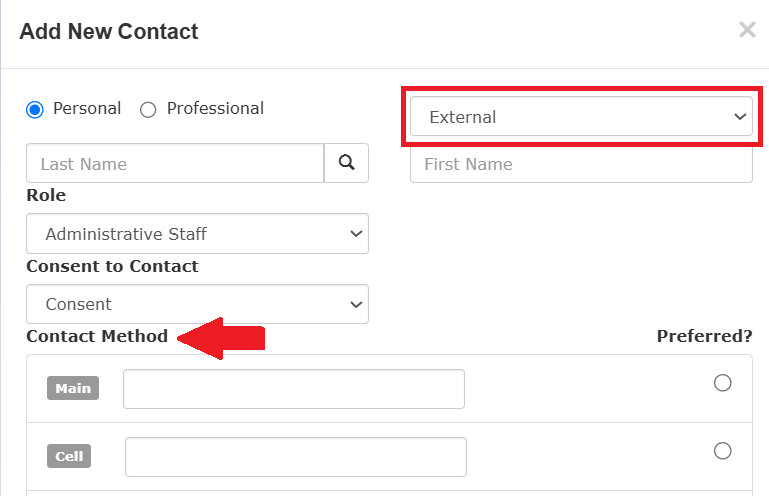Select the Personal contact type radio
Image resolution: width=769 pixels, height=496 pixels.
[x=35, y=109]
